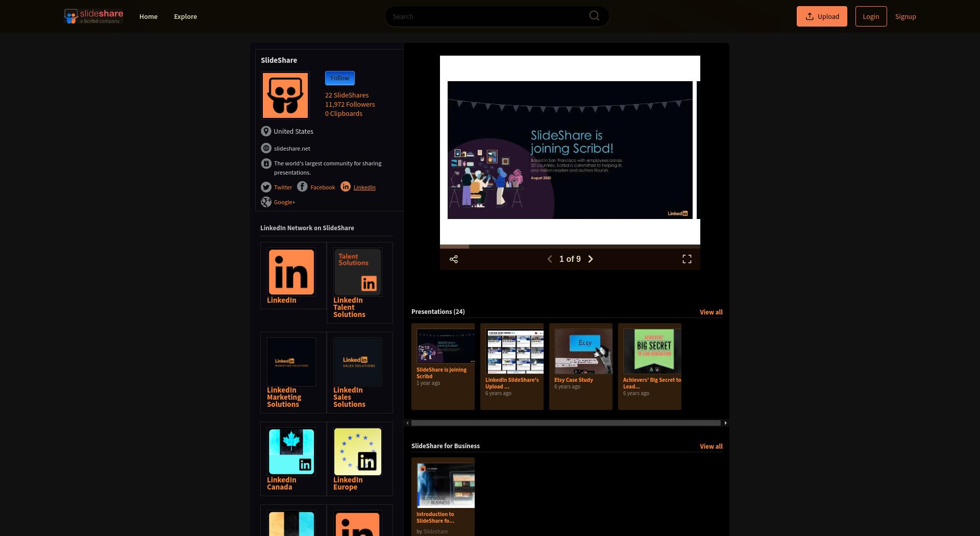Visit slideshare.net website link
Image resolution: width=980 pixels, height=536 pixels.
click(x=292, y=149)
